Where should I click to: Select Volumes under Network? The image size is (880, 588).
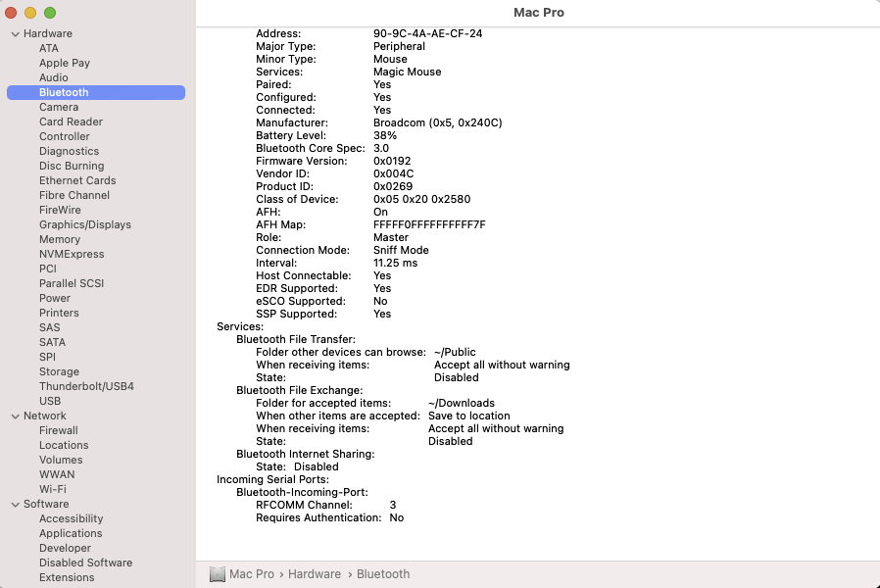click(61, 460)
